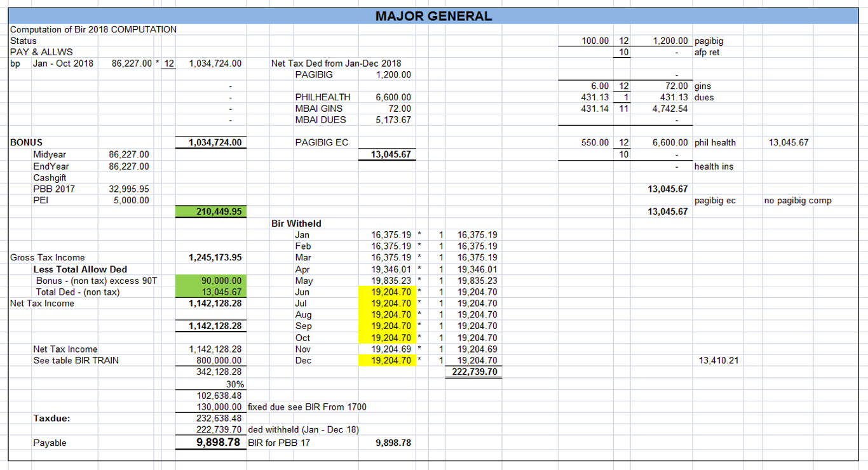Viewport: 868px width, 470px height.
Task: Click the yellow 19,204.70 cell in Dec row
Action: [388, 361]
